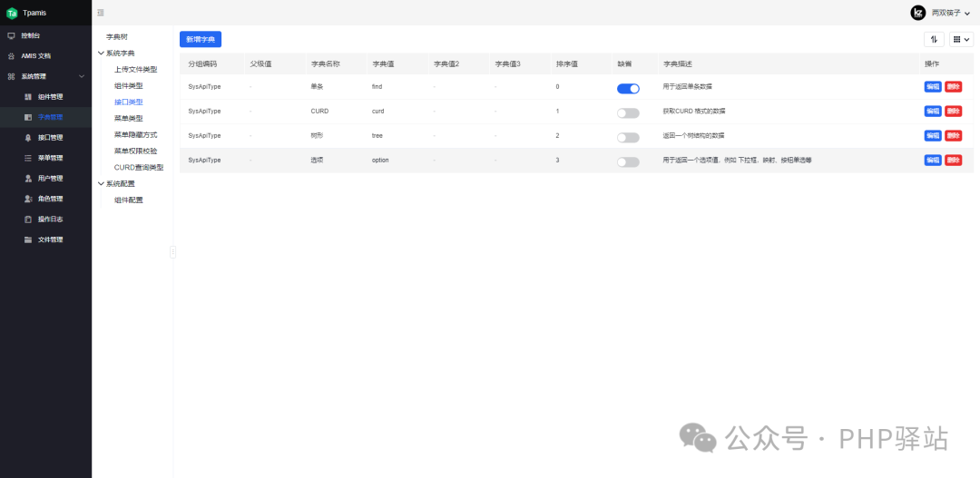Click the 字典值3 column header
This screenshot has width=980, height=478.
(x=507, y=64)
